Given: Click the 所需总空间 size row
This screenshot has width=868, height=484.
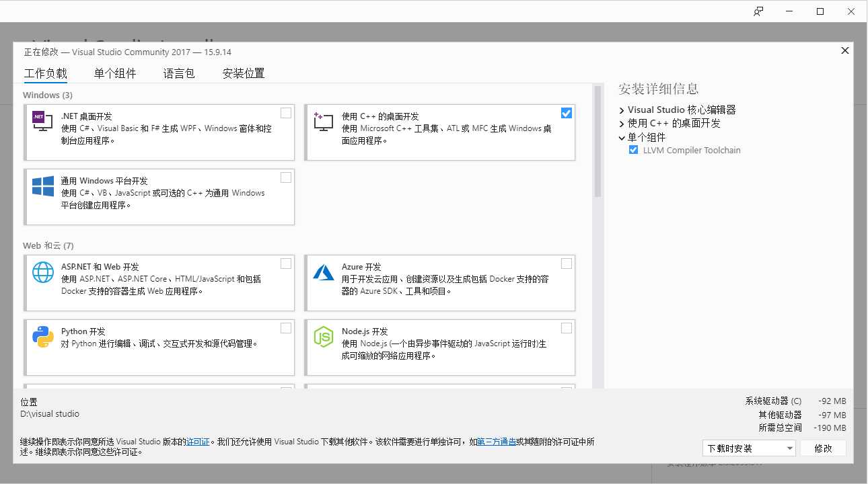Looking at the screenshot, I should 802,428.
